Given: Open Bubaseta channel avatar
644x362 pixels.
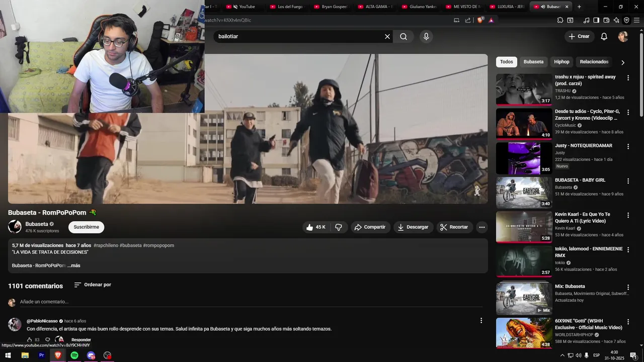Looking at the screenshot, I should [15, 227].
